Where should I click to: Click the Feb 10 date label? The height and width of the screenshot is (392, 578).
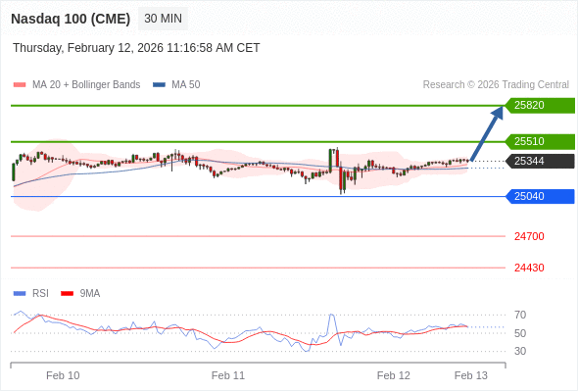tap(63, 375)
